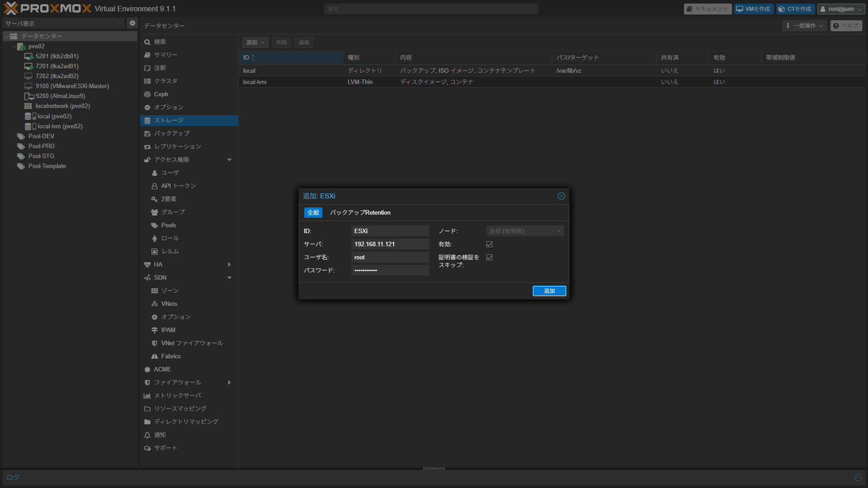Switch to Backup Retention tab

[360, 213]
